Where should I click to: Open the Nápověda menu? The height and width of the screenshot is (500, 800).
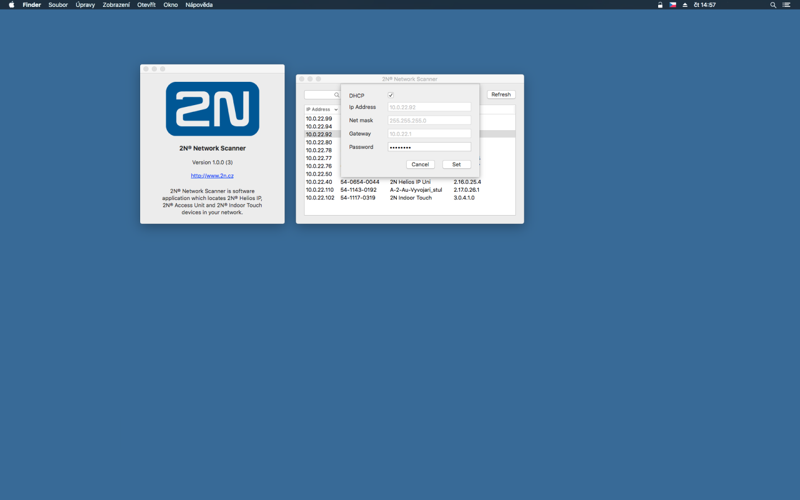[x=199, y=5]
